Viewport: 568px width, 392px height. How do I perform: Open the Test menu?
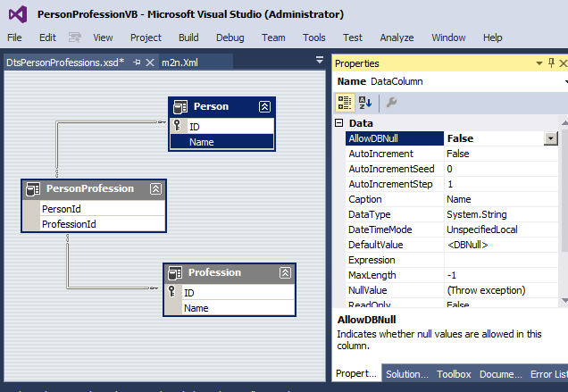(353, 38)
